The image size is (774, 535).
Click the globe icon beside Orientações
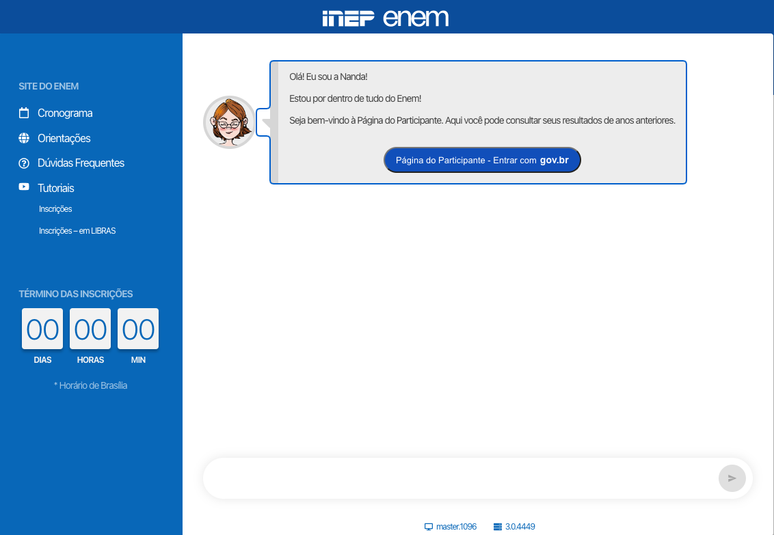pyautogui.click(x=24, y=138)
